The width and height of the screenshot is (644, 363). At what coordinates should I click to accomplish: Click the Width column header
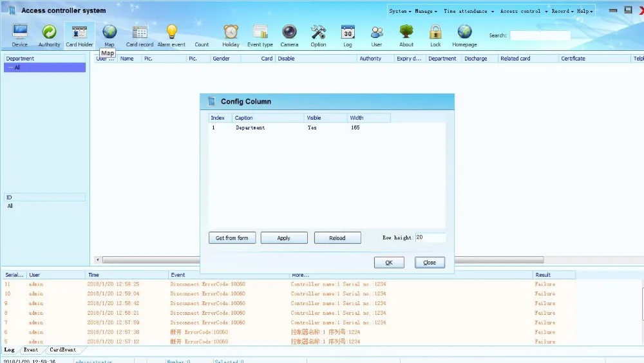[369, 118]
